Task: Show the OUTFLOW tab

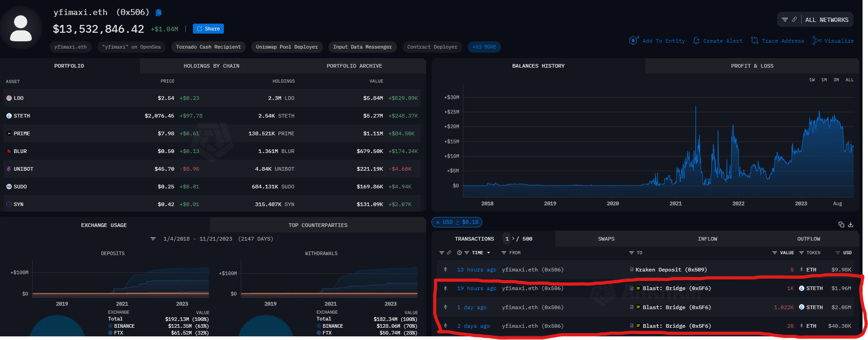Action: [x=808, y=239]
